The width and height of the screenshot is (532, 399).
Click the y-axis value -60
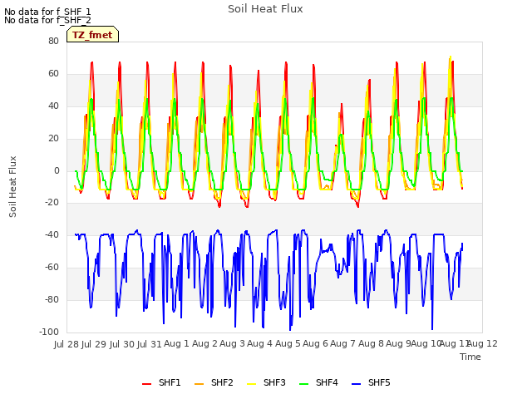point(52,268)
